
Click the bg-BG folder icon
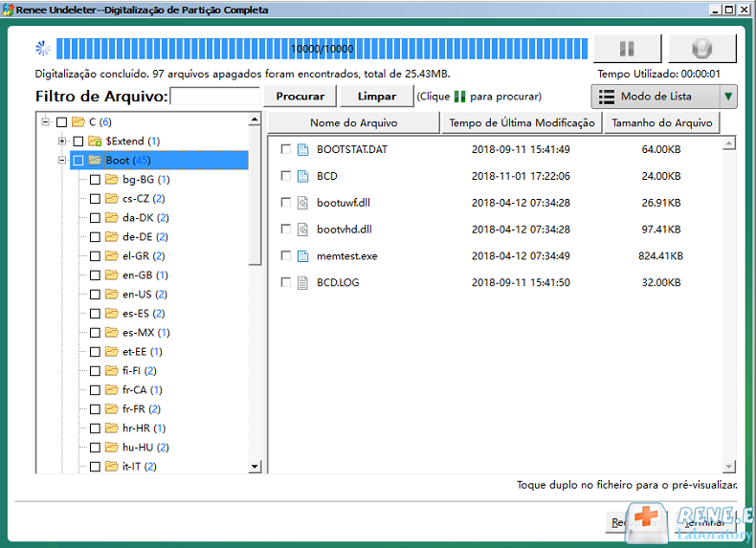click(x=112, y=179)
